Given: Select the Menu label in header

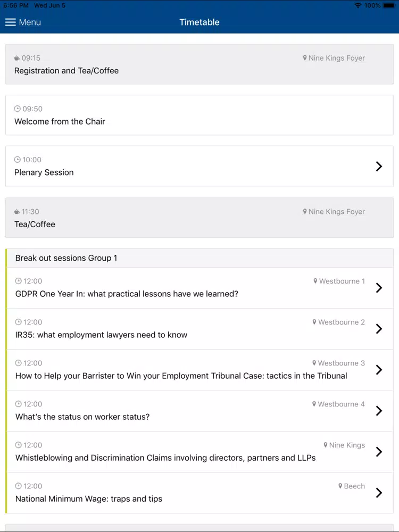Looking at the screenshot, I should click(30, 22).
